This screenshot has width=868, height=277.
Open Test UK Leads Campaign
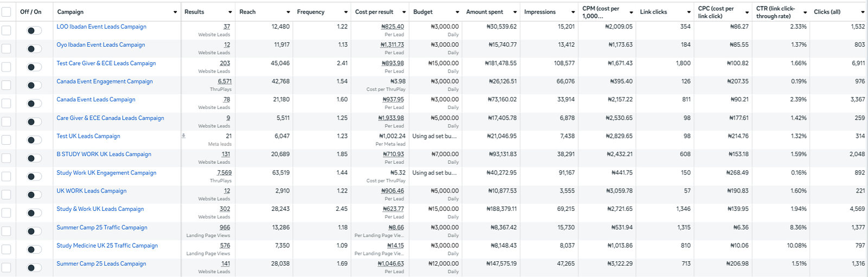click(88, 136)
